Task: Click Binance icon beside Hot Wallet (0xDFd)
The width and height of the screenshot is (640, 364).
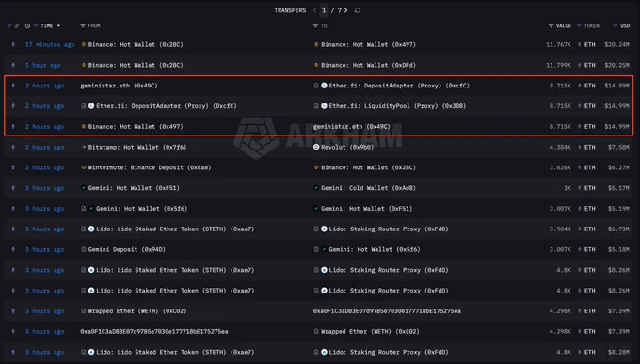Action: (316, 65)
